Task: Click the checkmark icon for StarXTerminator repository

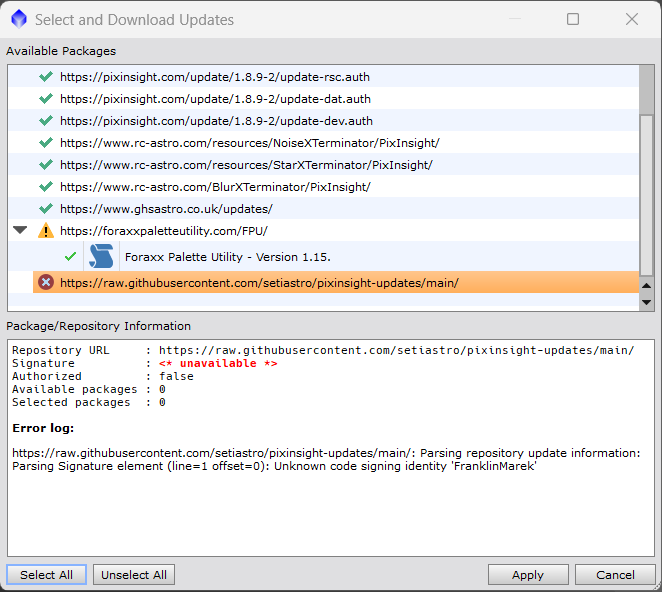Action: point(46,164)
